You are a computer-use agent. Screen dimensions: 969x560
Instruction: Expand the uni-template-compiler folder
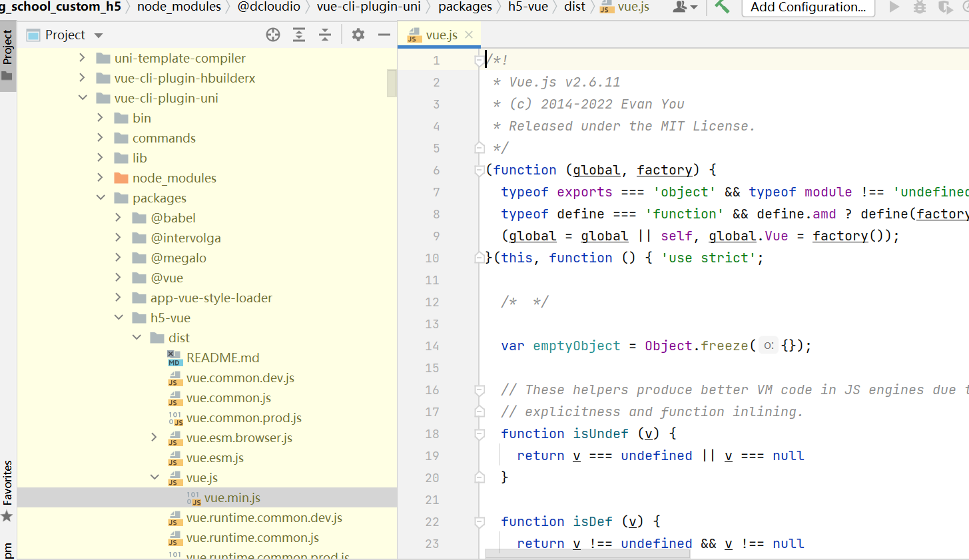click(82, 58)
